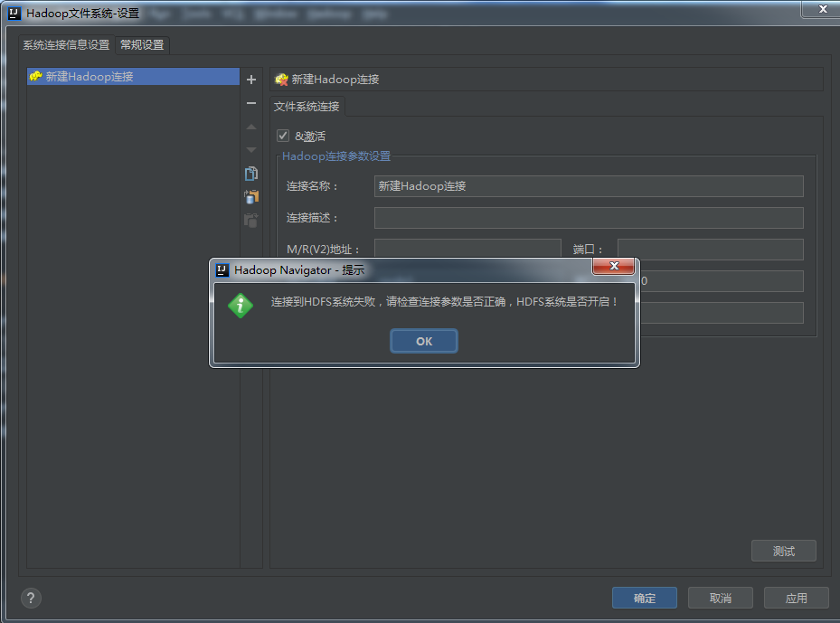Image resolution: width=840 pixels, height=623 pixels.
Task: Click the 确定 button
Action: pyautogui.click(x=645, y=598)
